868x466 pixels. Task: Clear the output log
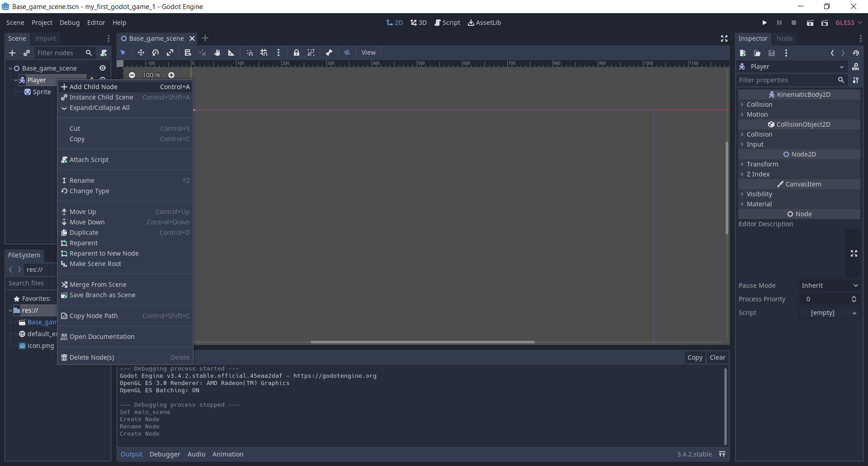tap(717, 357)
